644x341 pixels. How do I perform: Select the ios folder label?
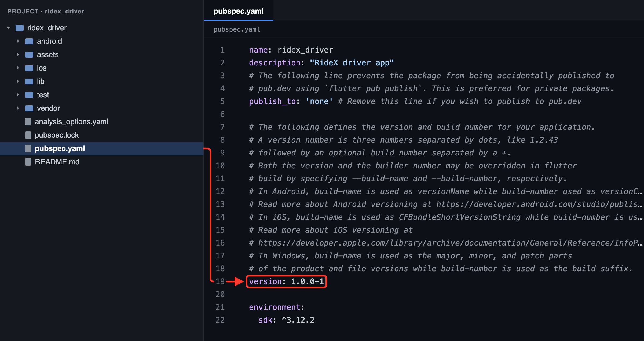click(42, 68)
